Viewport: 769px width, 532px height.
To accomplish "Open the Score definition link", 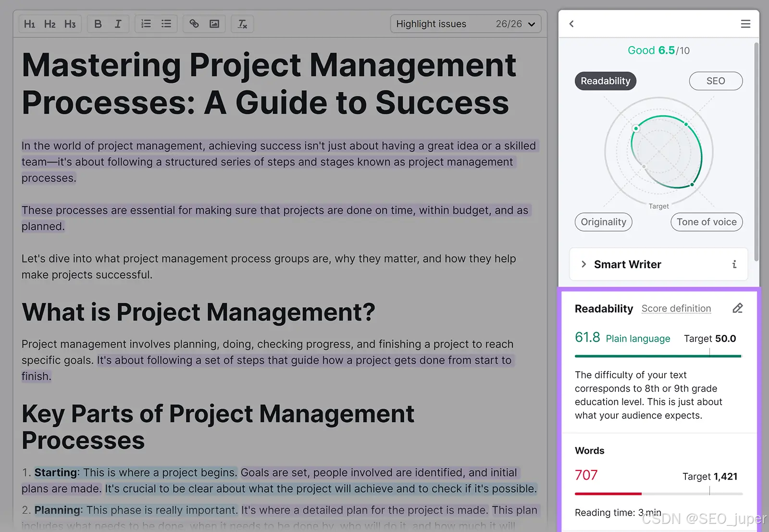I will (676, 309).
